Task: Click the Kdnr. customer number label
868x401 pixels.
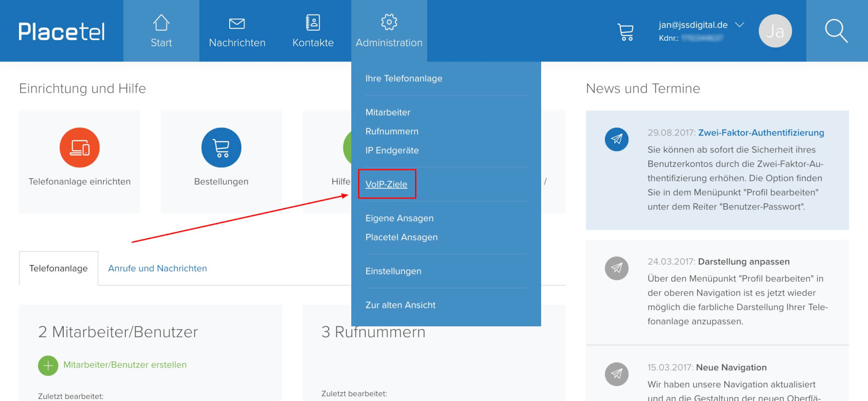Action: (669, 38)
